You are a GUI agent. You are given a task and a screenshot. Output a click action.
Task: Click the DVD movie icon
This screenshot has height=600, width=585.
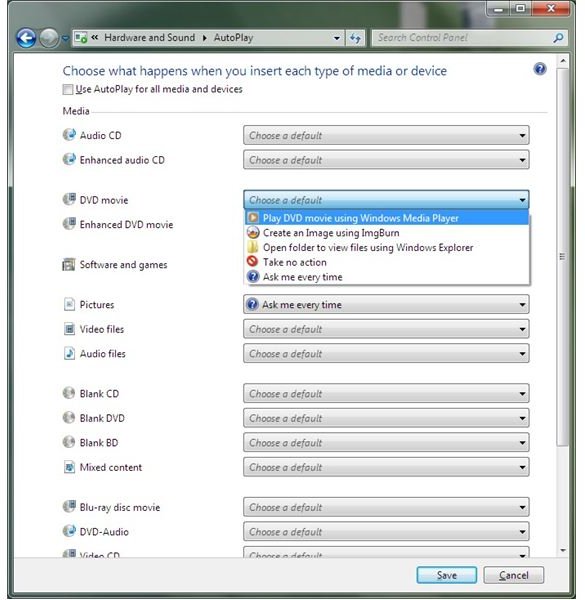69,199
